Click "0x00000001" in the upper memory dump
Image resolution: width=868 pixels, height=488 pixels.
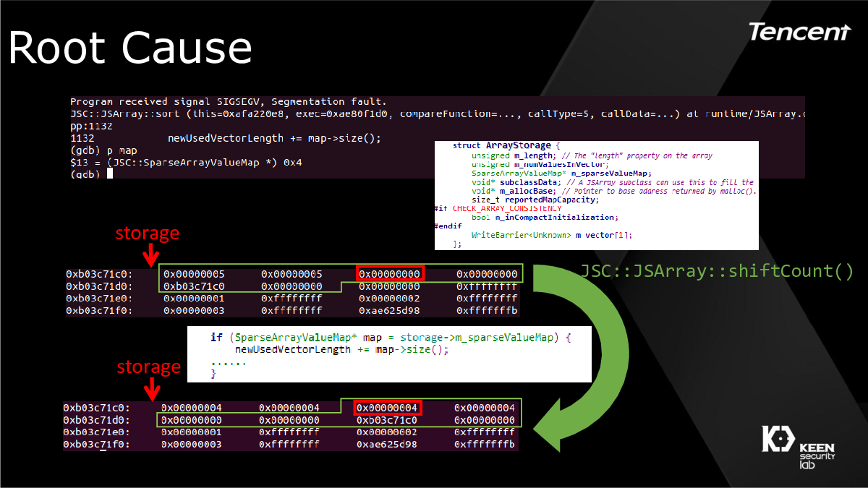(194, 298)
